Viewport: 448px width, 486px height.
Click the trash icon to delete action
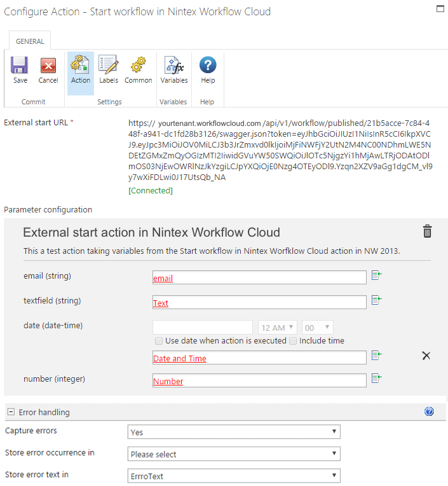pyautogui.click(x=428, y=231)
